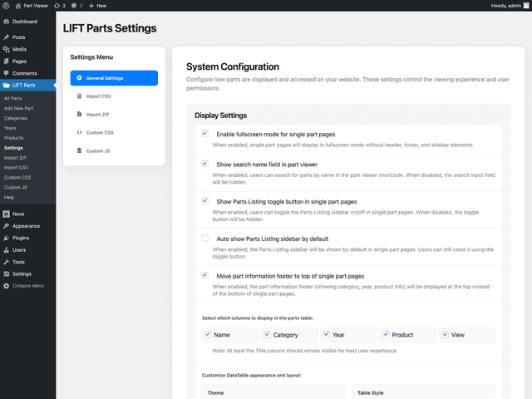
Task: Click the Part Viewer site name link
Action: 36,6
